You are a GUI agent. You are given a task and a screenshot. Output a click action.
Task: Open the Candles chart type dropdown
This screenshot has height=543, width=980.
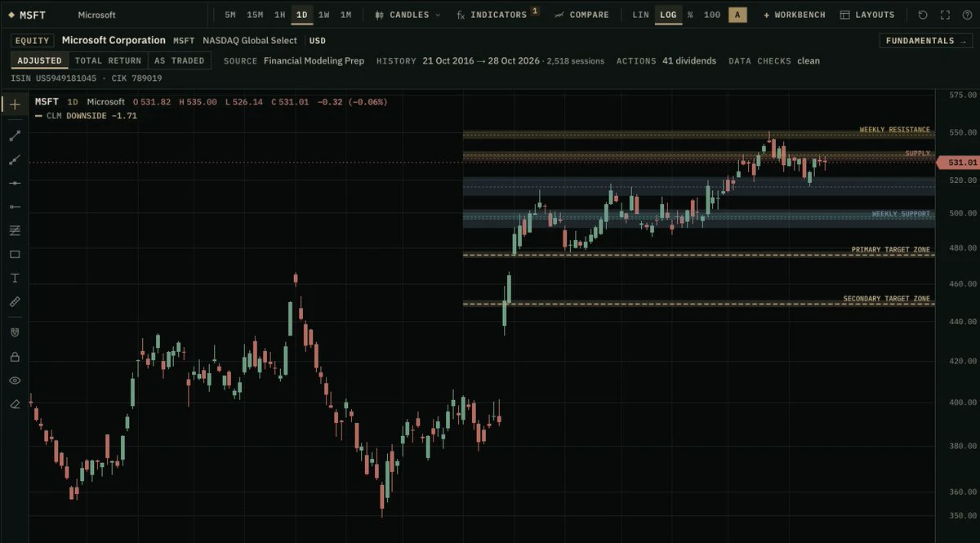pos(408,15)
